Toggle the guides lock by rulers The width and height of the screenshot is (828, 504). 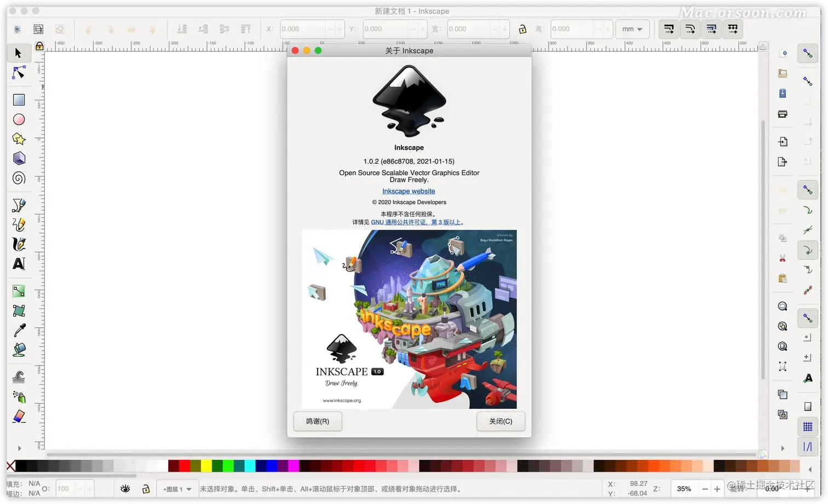(x=39, y=47)
